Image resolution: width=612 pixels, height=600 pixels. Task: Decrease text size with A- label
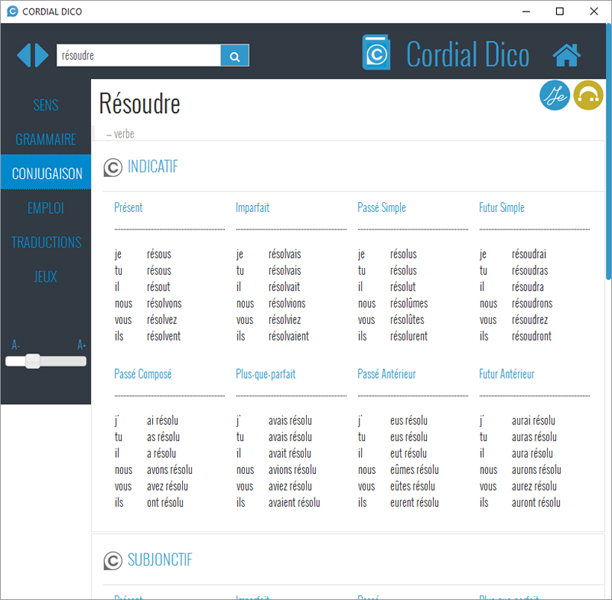(15, 345)
